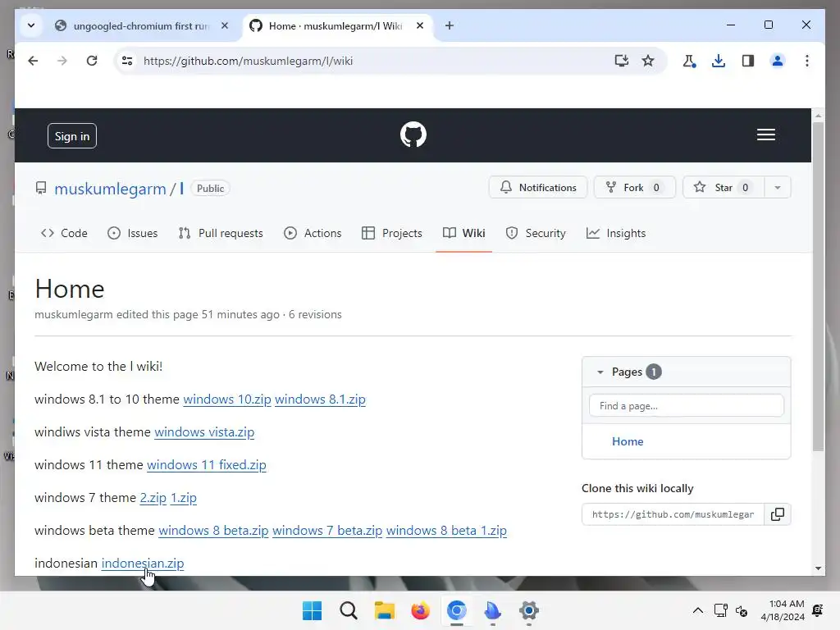
Task: Select the Wiki tab
Action: (464, 234)
